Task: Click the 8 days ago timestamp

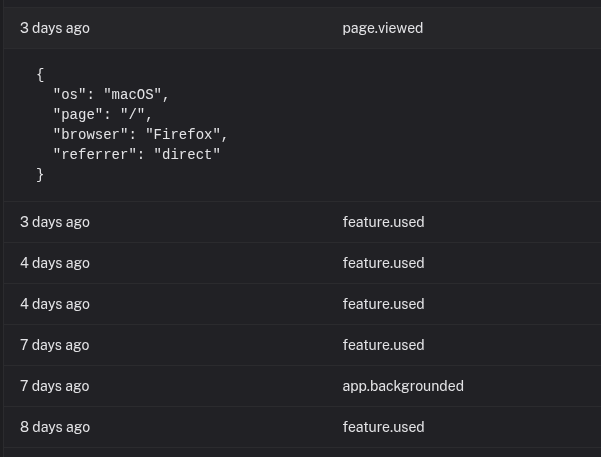Action: pyautogui.click(x=55, y=427)
